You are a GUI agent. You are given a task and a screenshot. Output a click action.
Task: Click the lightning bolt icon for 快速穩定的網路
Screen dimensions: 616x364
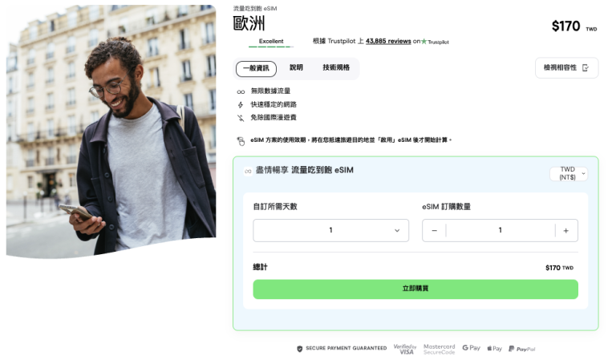coord(241,105)
